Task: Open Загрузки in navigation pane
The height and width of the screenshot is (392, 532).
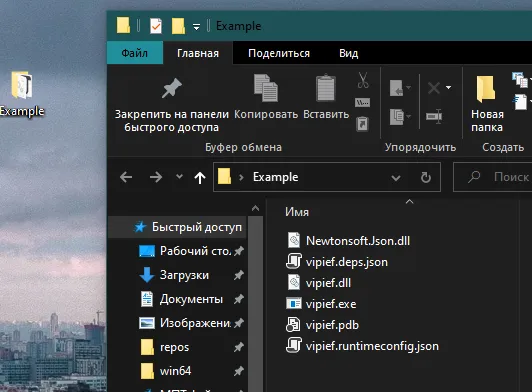Action: (x=192, y=275)
